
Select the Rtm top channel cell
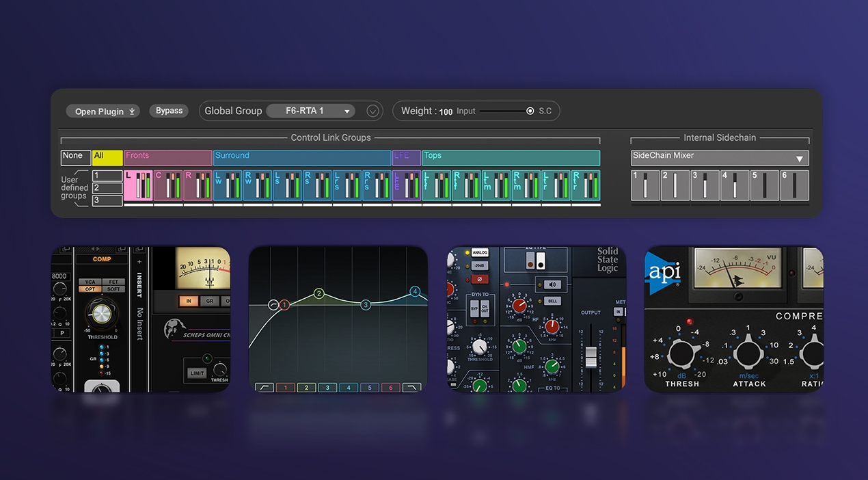pyautogui.click(x=526, y=185)
